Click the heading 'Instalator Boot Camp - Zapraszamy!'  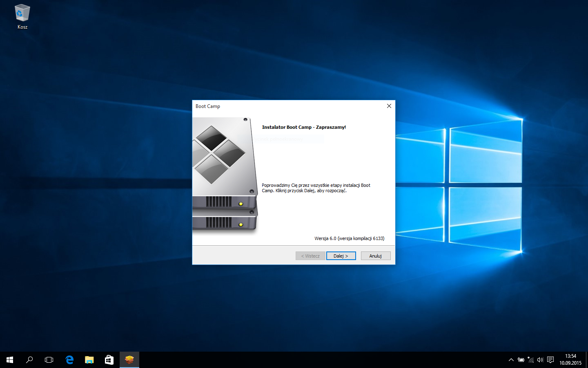coord(304,127)
